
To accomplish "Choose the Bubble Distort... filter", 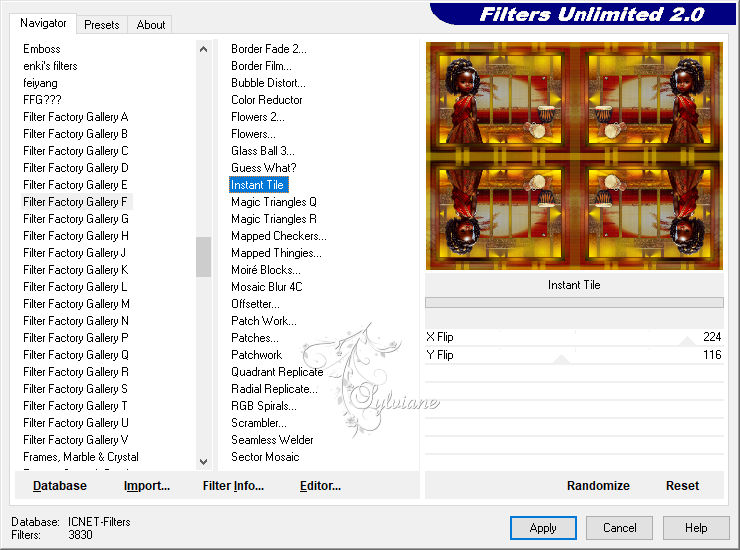I will click(268, 83).
